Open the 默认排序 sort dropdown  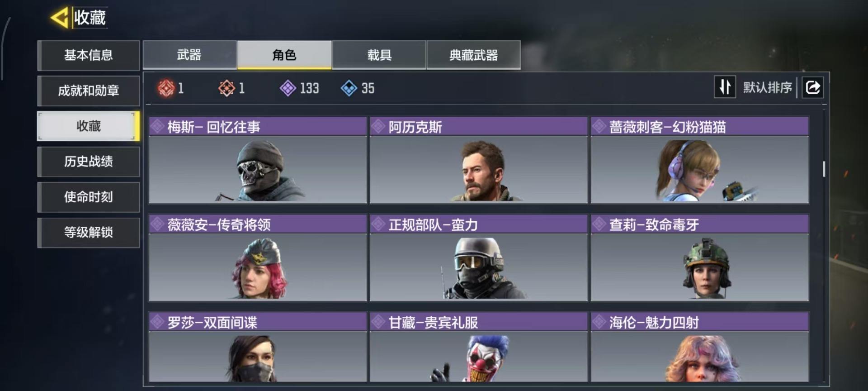[x=767, y=87]
